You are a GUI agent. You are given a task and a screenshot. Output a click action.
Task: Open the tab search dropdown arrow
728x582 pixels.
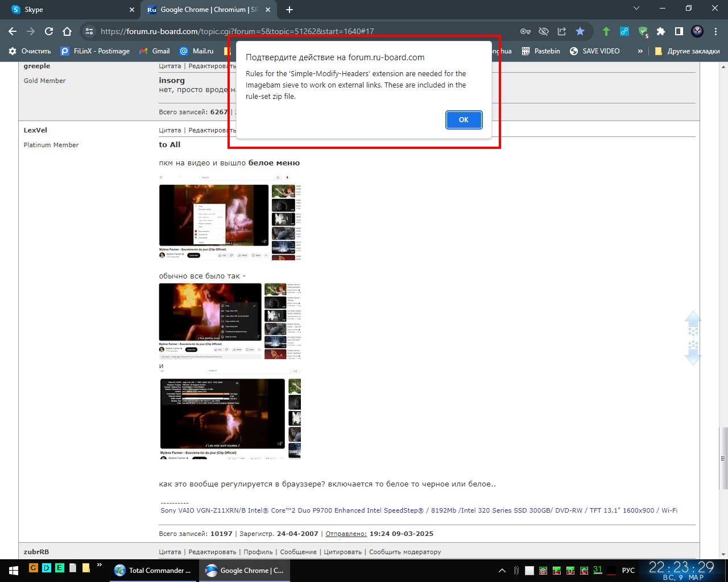coord(636,9)
